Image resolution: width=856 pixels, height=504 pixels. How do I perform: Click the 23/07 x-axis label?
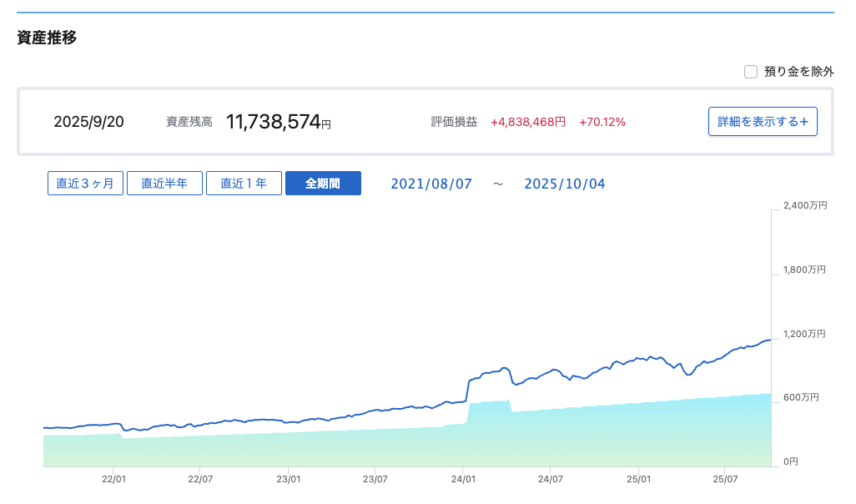click(375, 480)
